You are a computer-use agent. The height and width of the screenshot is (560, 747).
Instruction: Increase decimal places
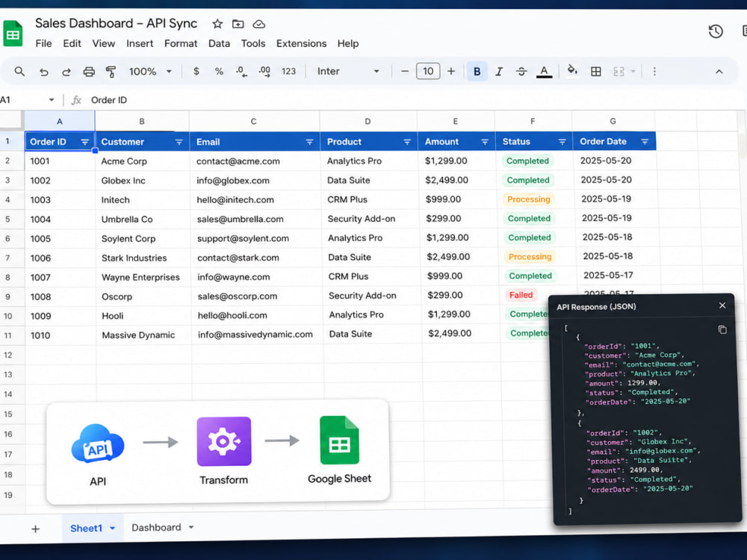[264, 72]
